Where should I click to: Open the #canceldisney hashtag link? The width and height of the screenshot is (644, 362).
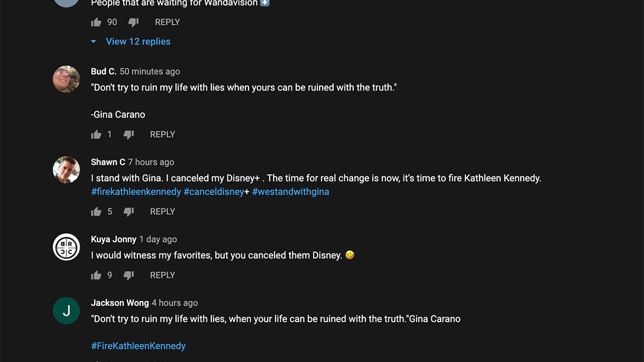pos(214,192)
